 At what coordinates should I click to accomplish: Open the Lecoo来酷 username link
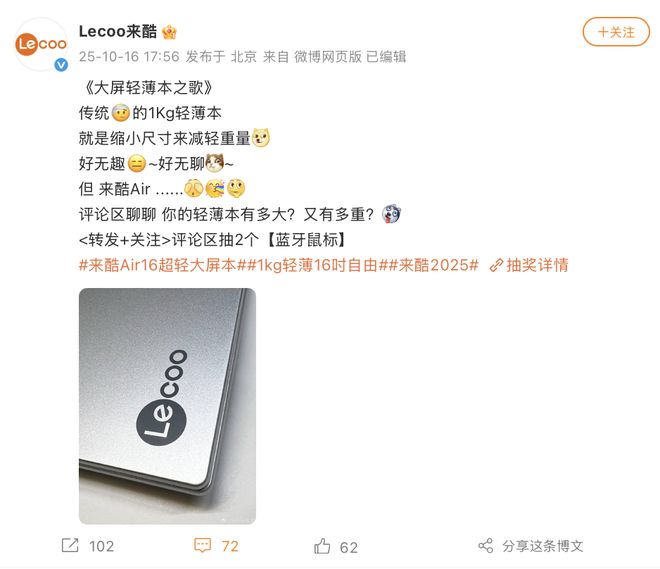(x=117, y=32)
